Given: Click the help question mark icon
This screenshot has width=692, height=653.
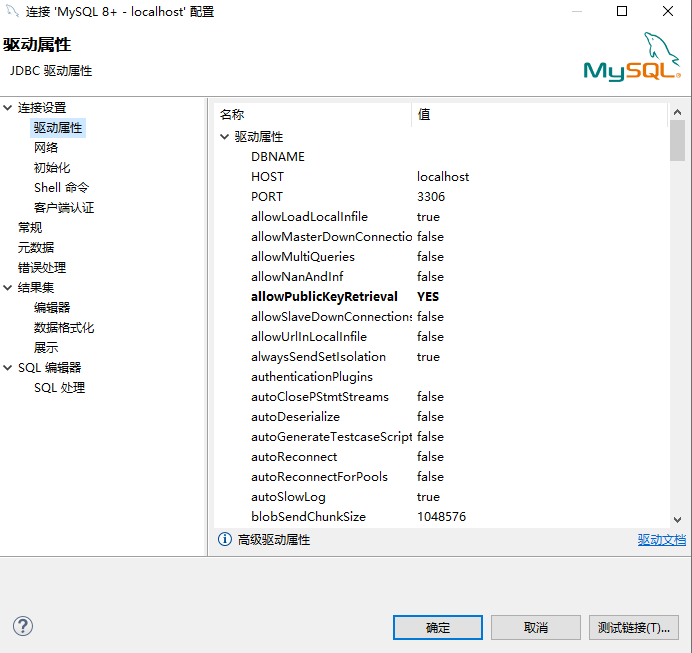Looking at the screenshot, I should 23,626.
